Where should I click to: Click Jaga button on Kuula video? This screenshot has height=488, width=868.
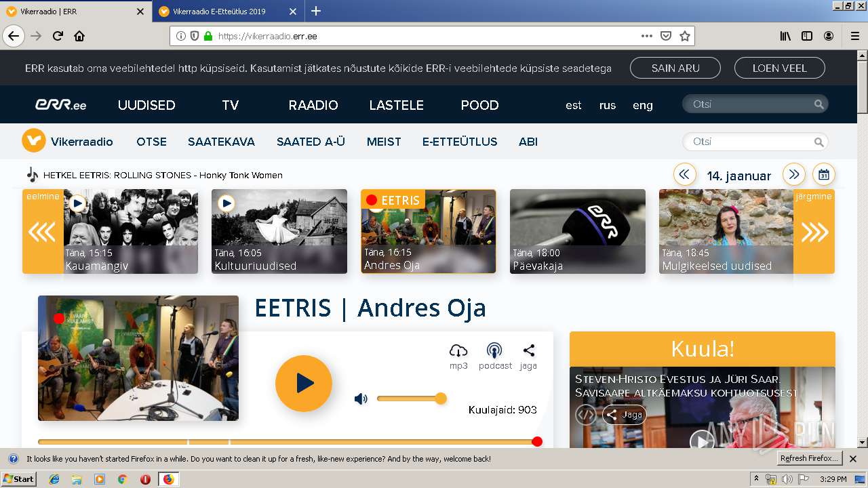click(625, 415)
